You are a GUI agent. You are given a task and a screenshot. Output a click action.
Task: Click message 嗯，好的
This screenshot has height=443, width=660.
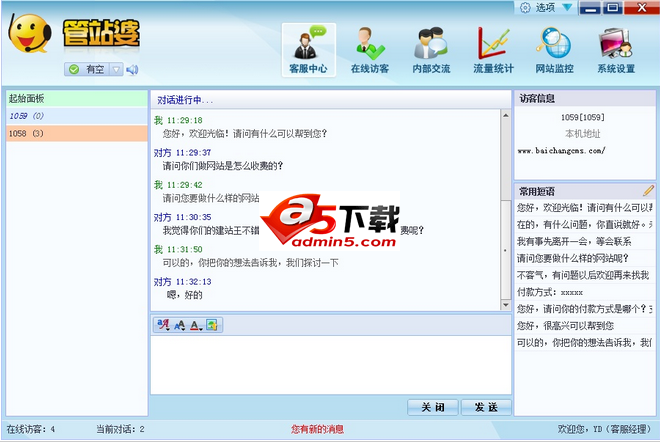click(x=184, y=295)
